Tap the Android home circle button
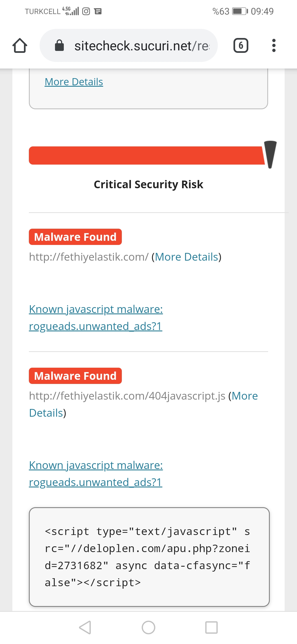Screen dimensions: 297x644 point(148,627)
